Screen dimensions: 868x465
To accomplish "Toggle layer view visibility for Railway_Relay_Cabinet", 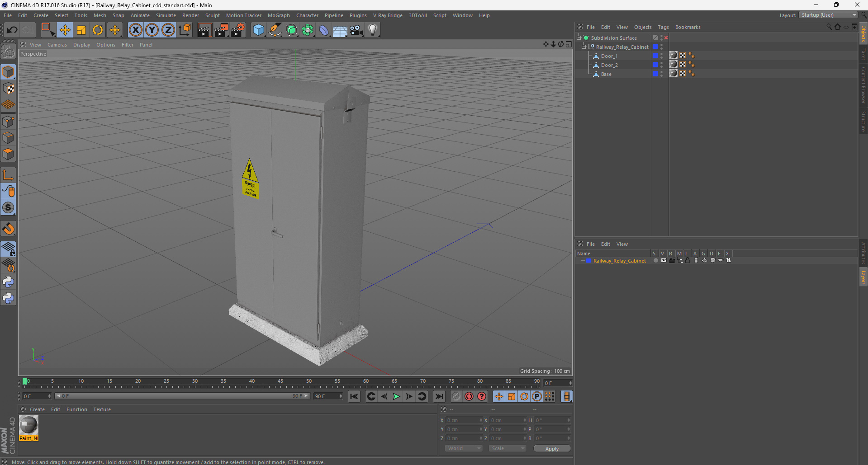I will tap(664, 260).
